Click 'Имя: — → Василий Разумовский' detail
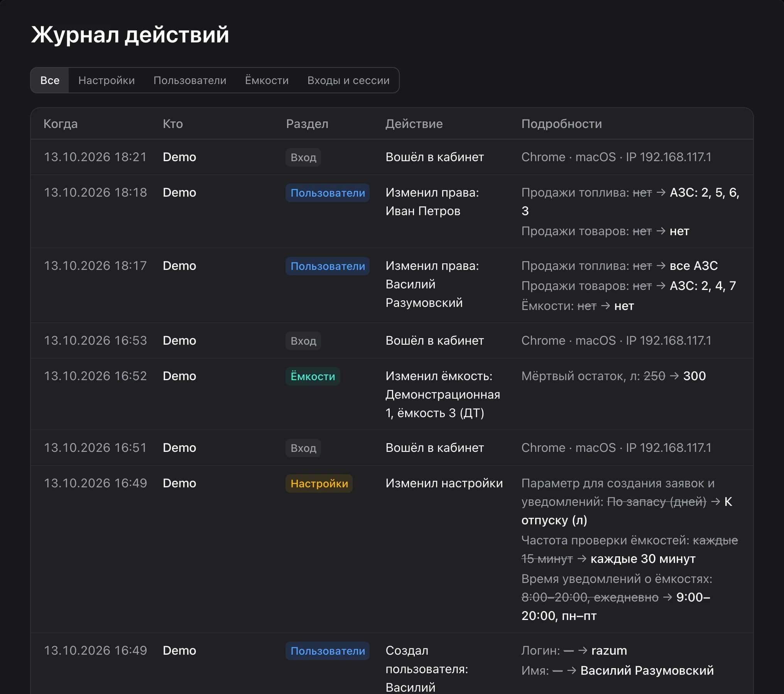This screenshot has height=694, width=784. coord(617,670)
